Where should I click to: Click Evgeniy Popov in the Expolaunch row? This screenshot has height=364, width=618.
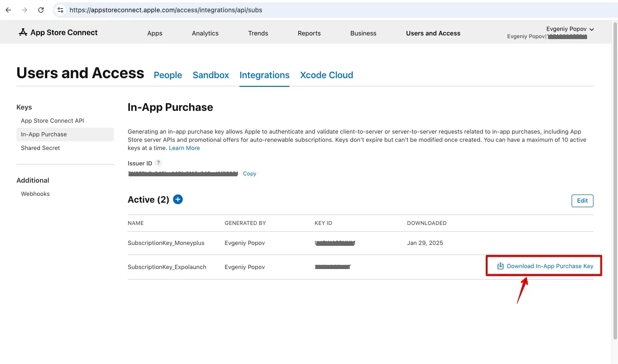coord(244,267)
